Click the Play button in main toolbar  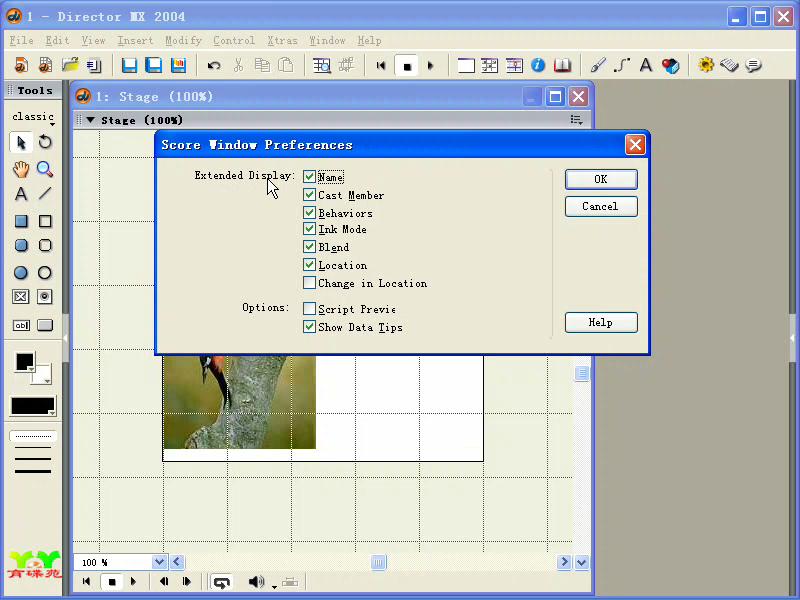[x=431, y=66]
